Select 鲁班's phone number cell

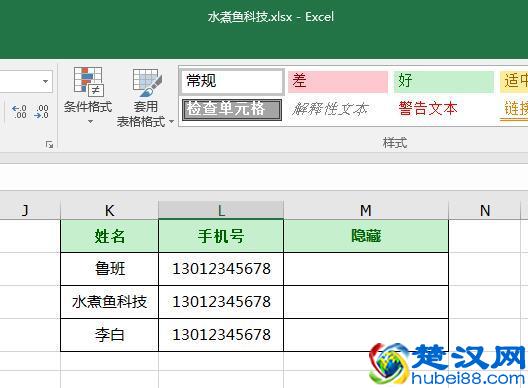(x=221, y=269)
